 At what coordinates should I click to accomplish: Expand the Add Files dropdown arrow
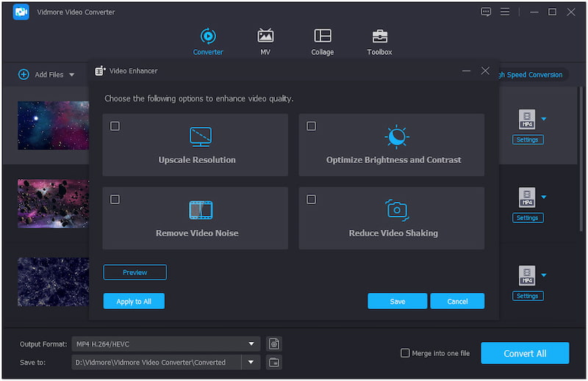coord(72,75)
